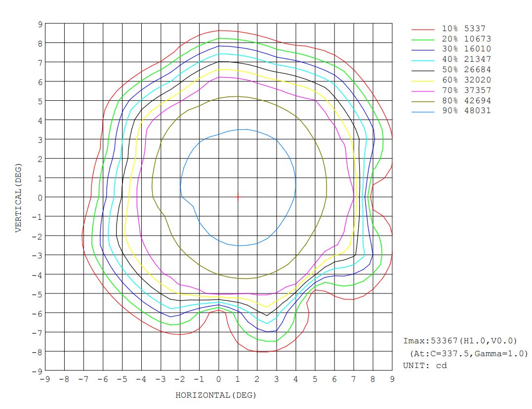This screenshot has width=532, height=409.
Task: Click the red cross at the Imax point
Action: (238, 197)
